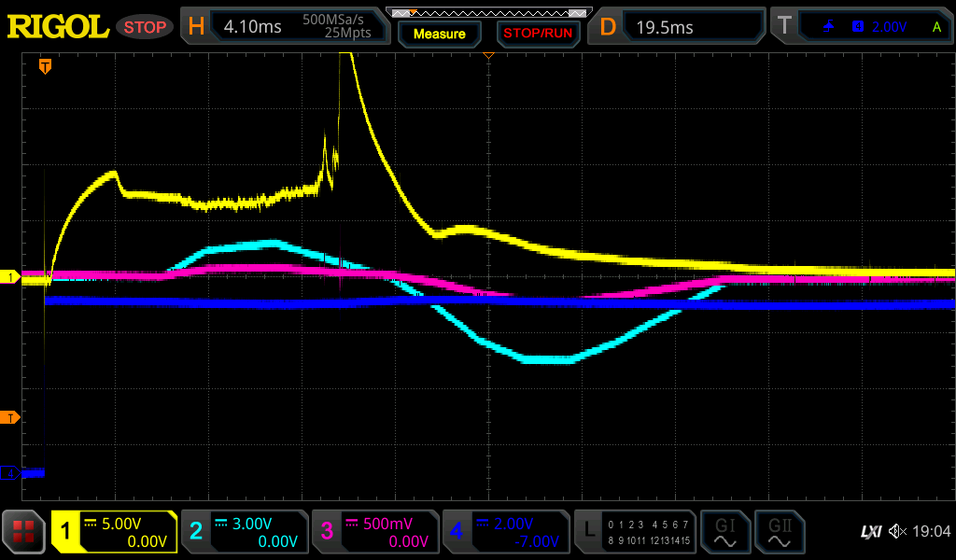Open the function navigation menu icon
Image resolution: width=956 pixels, height=560 pixels.
[x=24, y=532]
